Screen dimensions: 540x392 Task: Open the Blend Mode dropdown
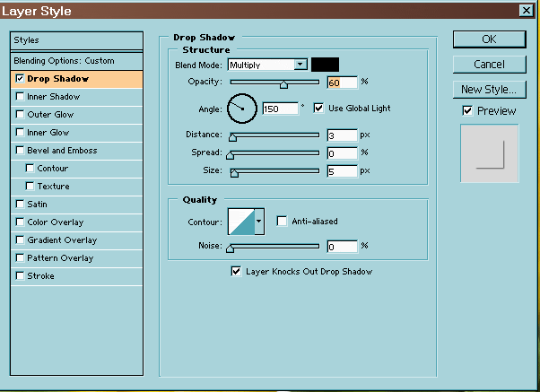click(300, 65)
